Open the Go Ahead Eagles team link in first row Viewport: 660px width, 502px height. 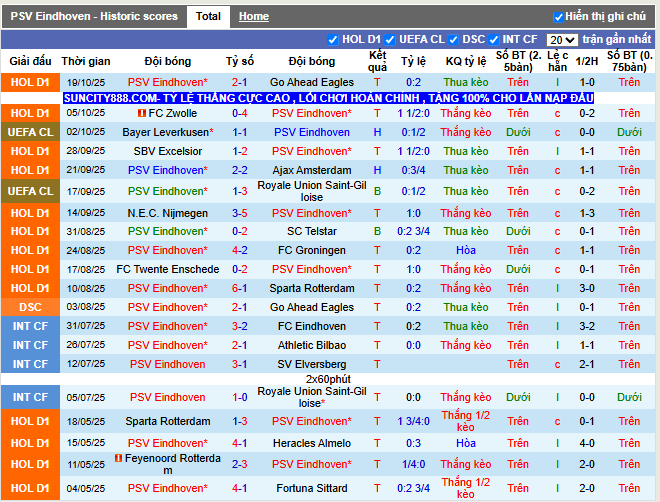312,82
